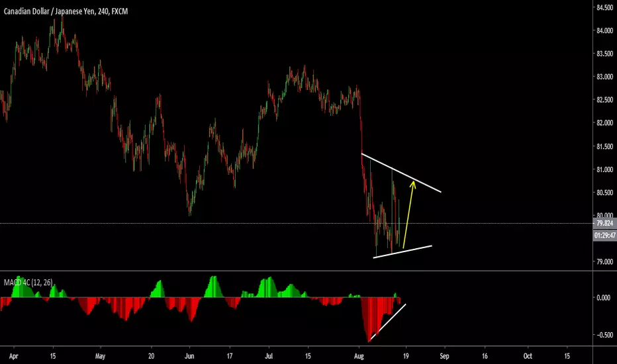The height and width of the screenshot is (364, 617).
Task: Click the -0.500 MACD axis label
Action: [x=604, y=335]
